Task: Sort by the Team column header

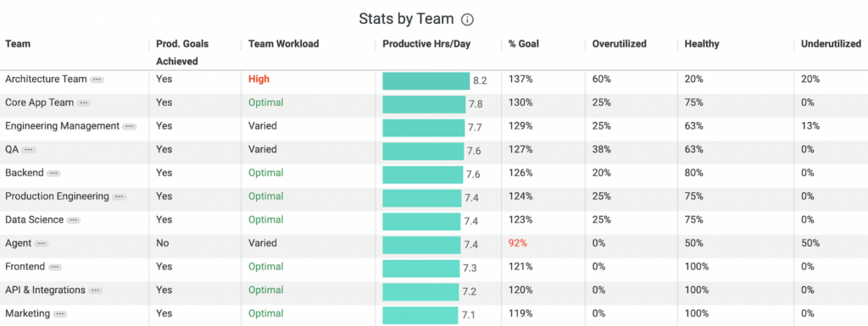Action: 18,44
